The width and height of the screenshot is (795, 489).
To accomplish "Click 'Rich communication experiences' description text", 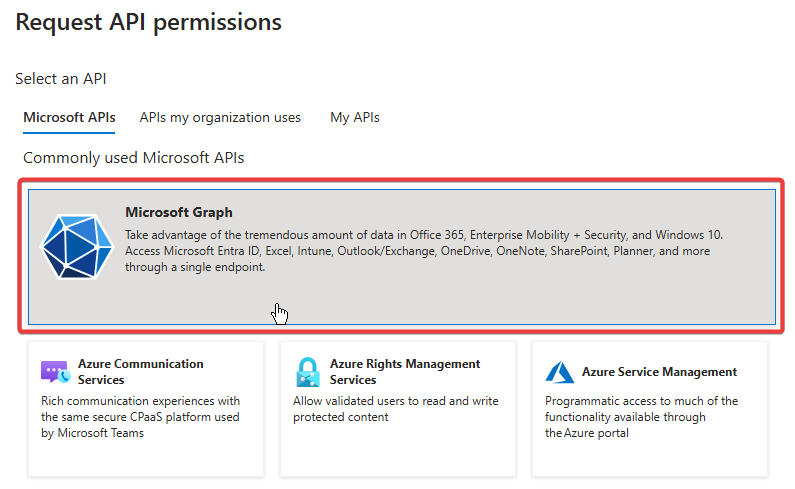I will (140, 417).
